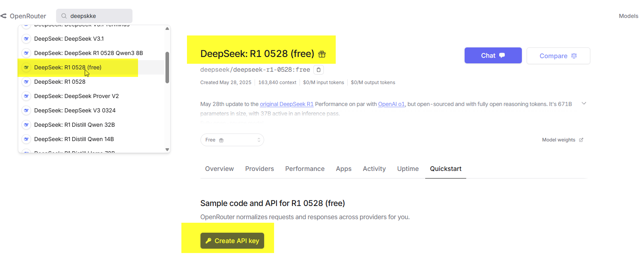The height and width of the screenshot is (259, 644).
Task: Switch to the Performance tab
Action: [305, 169]
